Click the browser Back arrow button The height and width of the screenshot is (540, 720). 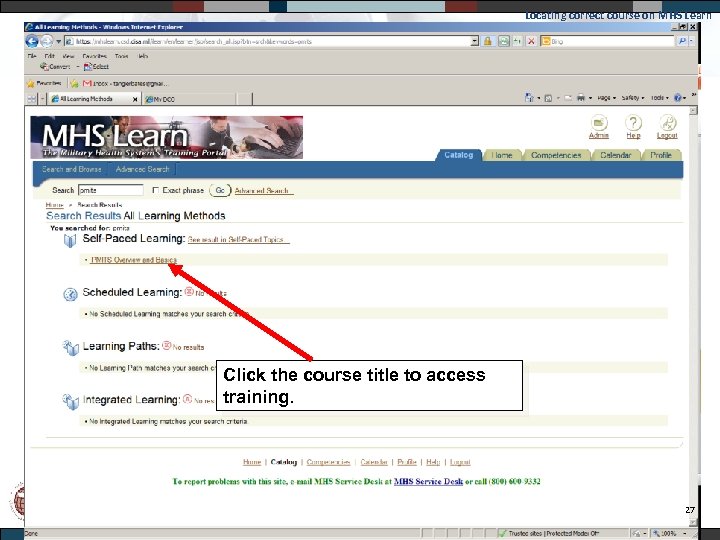coord(32,41)
